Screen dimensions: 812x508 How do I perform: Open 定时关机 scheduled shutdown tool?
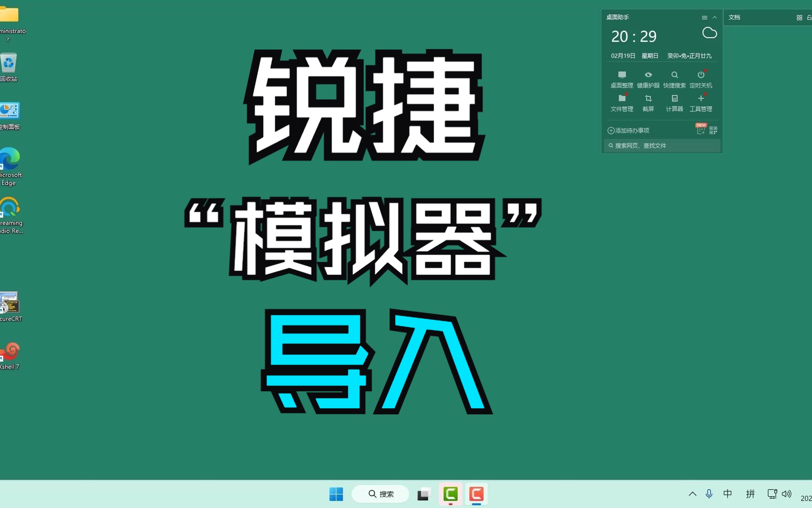(701, 79)
